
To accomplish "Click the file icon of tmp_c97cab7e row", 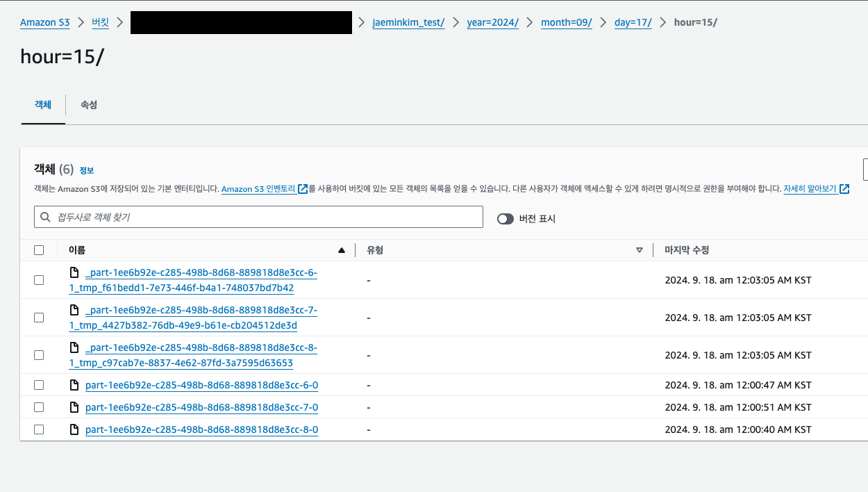I will 74,347.
